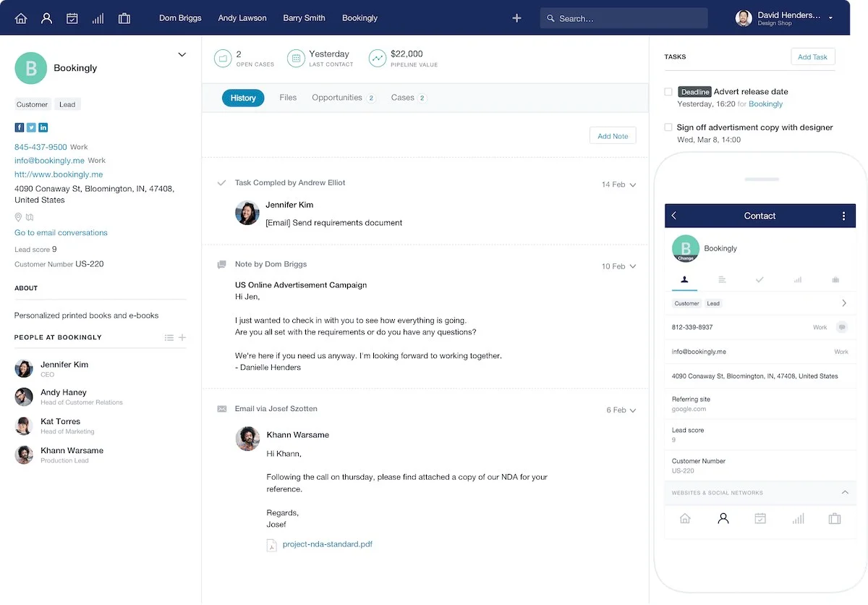Open Deals via the briefcase icon

click(124, 18)
